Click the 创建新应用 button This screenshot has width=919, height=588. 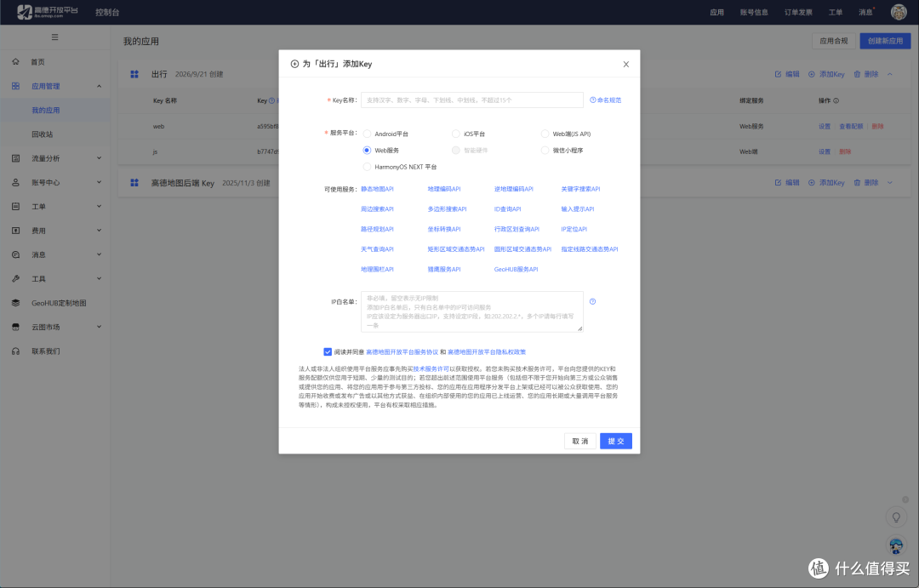(x=885, y=41)
